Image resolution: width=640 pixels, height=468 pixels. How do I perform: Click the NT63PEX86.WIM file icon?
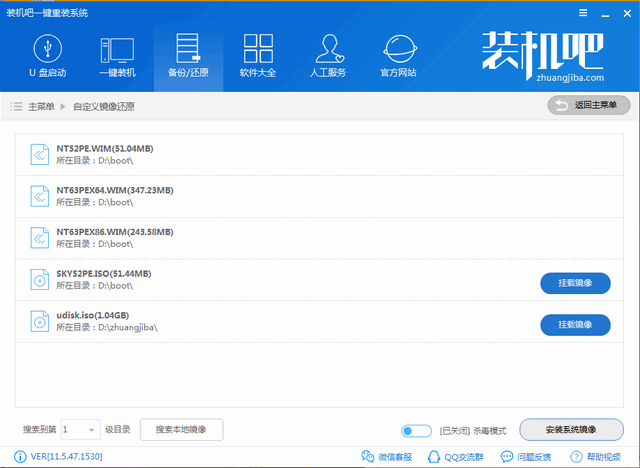pos(39,238)
